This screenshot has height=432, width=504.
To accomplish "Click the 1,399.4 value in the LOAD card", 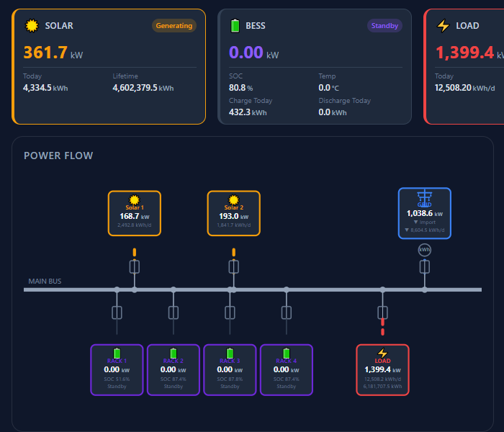I will (464, 53).
